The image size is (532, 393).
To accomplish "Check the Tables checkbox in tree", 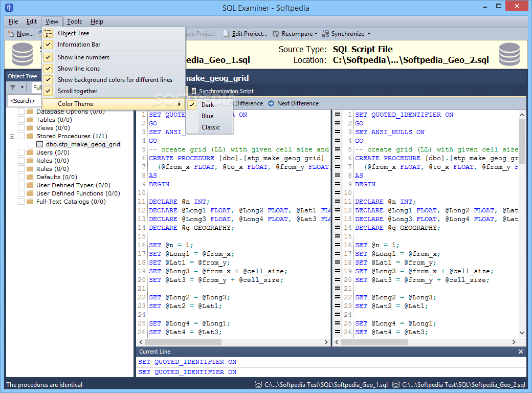I will tap(21, 120).
